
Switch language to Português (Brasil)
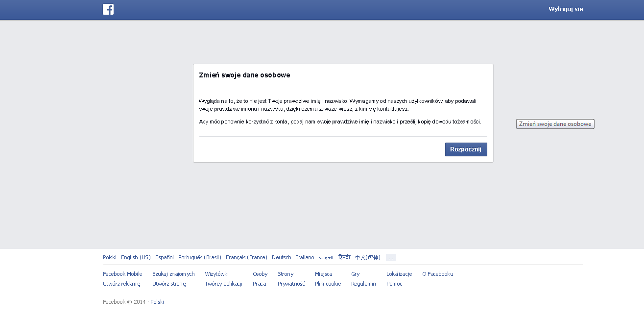pos(200,257)
